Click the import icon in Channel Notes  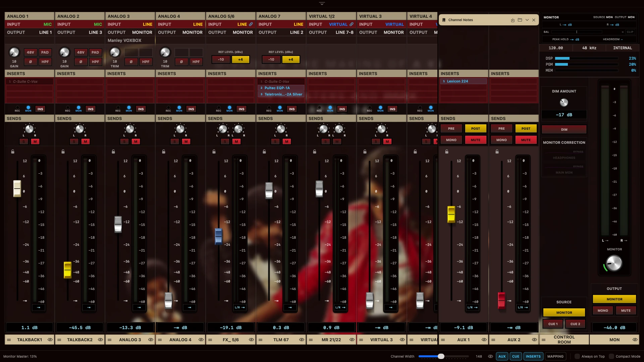pos(513,20)
